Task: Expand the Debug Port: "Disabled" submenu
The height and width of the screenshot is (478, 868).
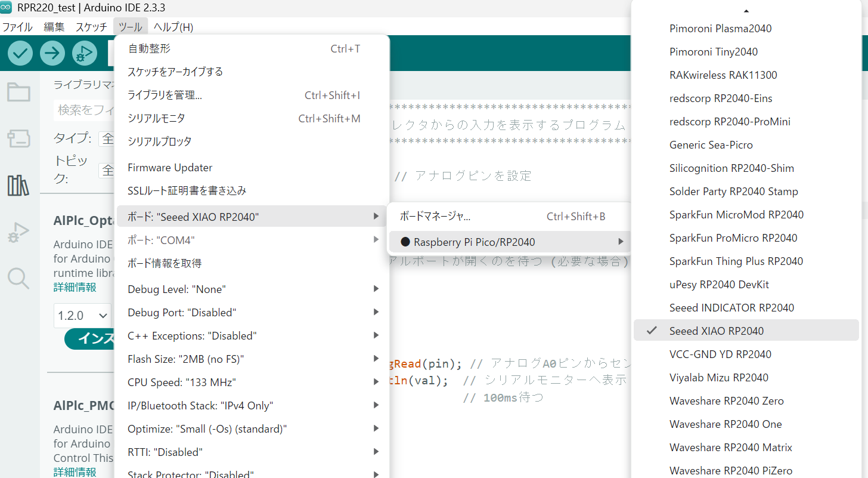Action: [252, 313]
